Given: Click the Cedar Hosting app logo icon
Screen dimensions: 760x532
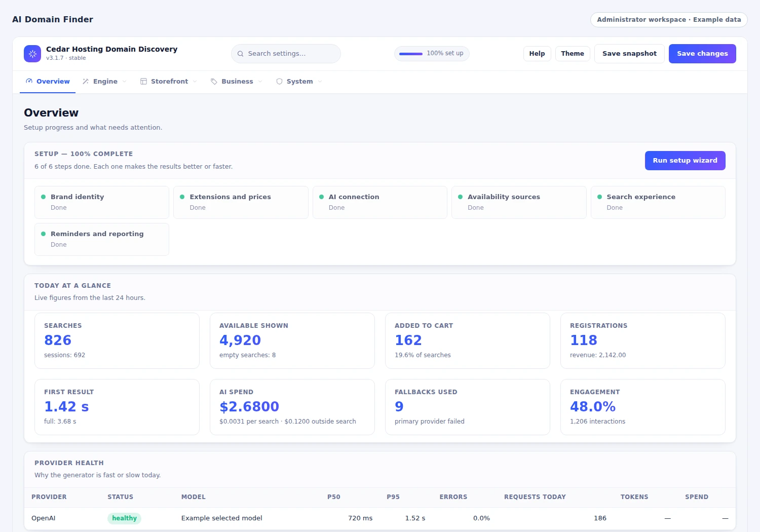Looking at the screenshot, I should (x=32, y=54).
